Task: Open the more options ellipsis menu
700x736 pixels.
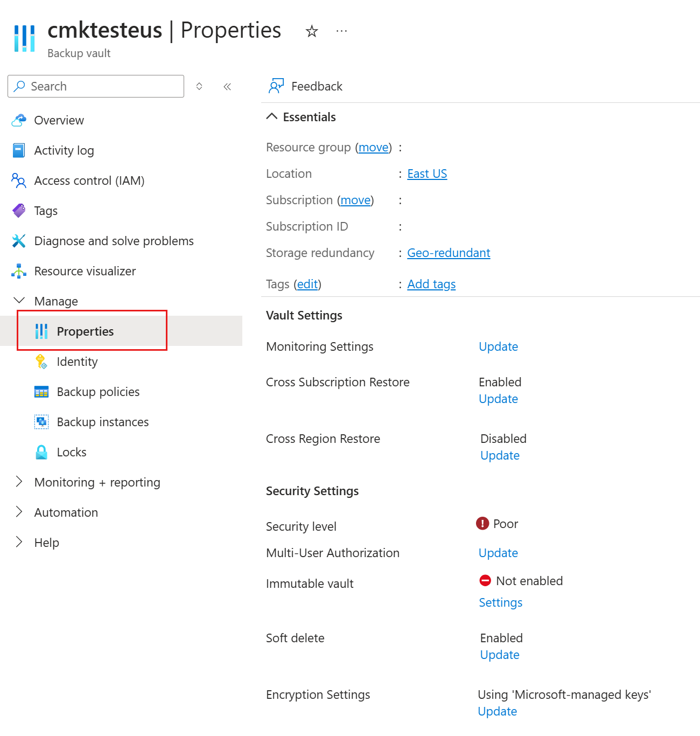Action: coord(341,31)
